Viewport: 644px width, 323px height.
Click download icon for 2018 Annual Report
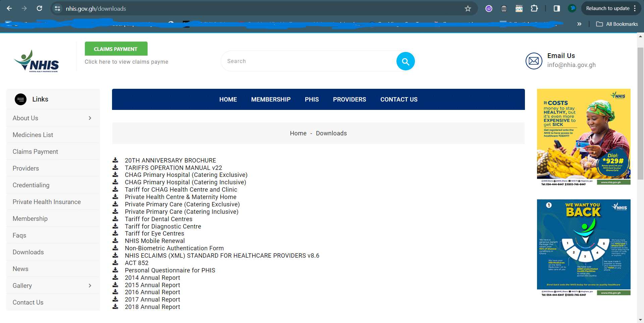tap(115, 307)
